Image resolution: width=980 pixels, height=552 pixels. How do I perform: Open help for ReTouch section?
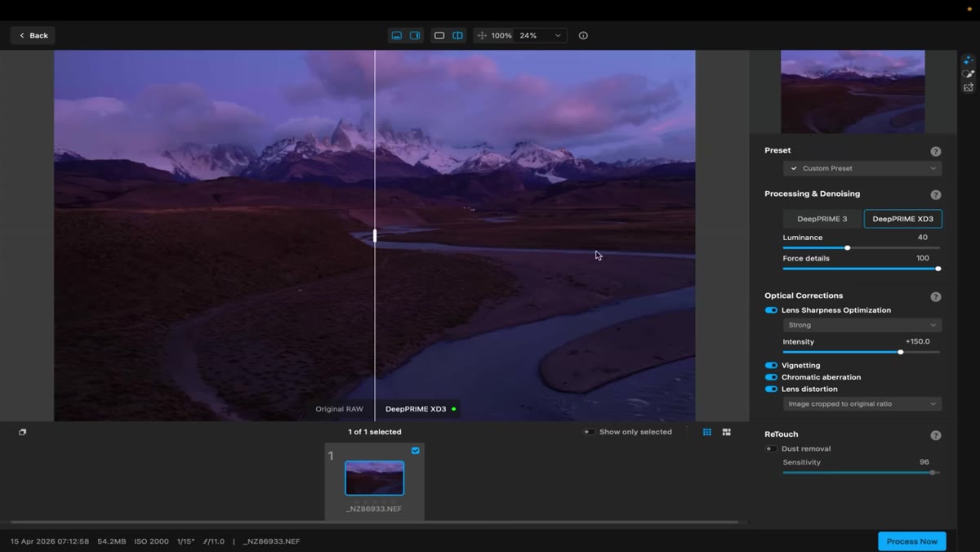point(936,435)
